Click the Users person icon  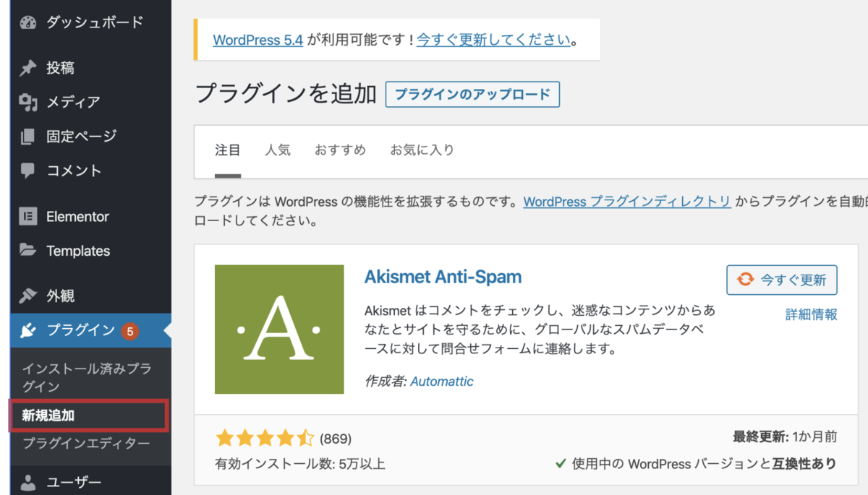(28, 482)
